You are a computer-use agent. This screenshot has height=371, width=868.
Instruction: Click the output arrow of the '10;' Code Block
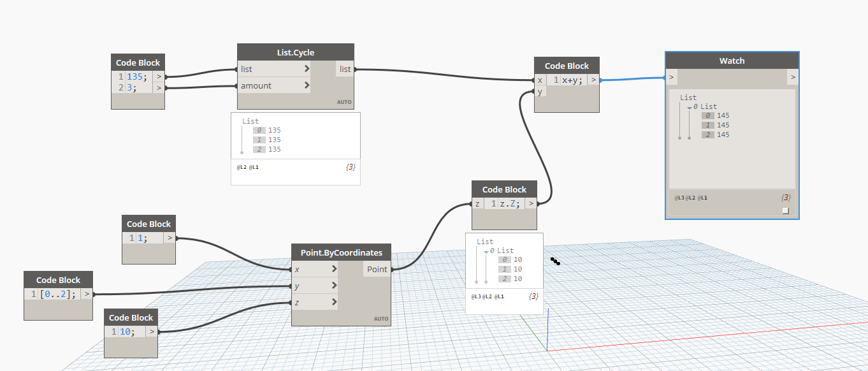[x=152, y=331]
